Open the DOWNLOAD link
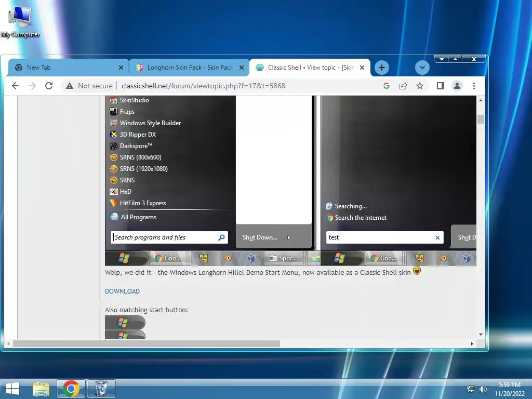 (122, 291)
